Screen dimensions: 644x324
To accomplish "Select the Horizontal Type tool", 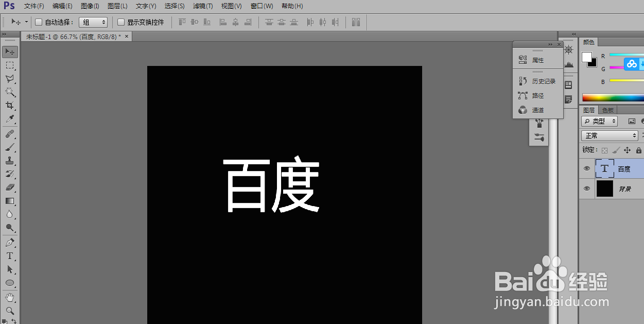I will click(10, 256).
